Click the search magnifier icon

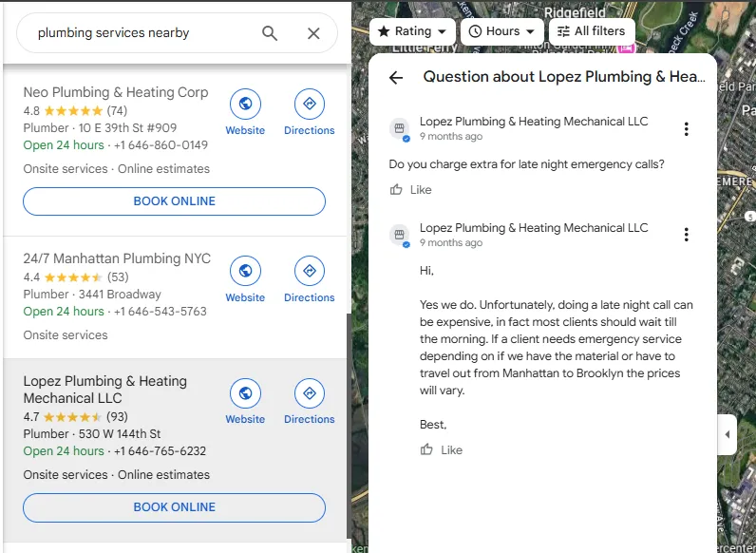pos(270,33)
